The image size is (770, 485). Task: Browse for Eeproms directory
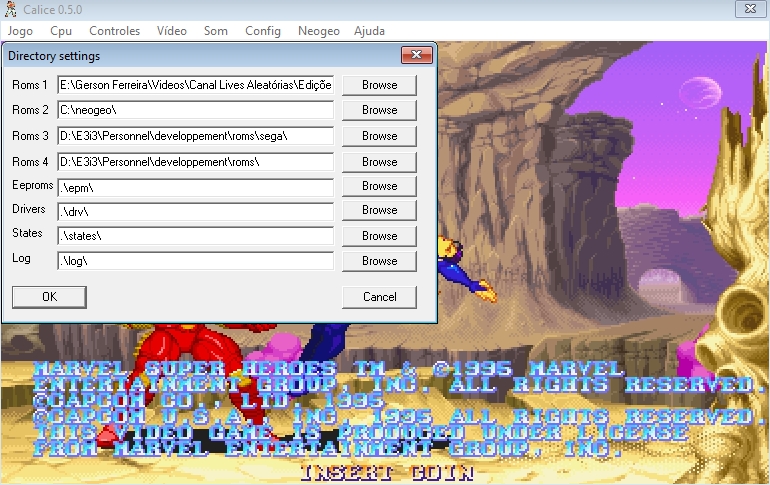point(379,186)
